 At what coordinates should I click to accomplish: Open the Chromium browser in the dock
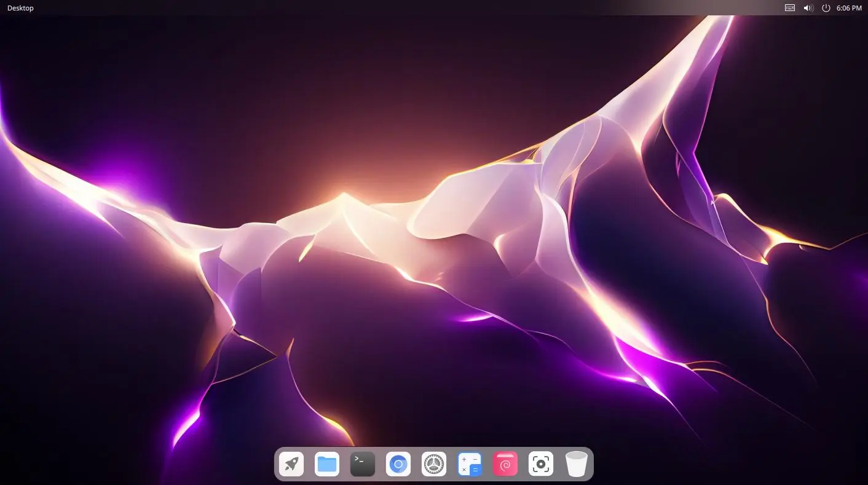(x=398, y=464)
